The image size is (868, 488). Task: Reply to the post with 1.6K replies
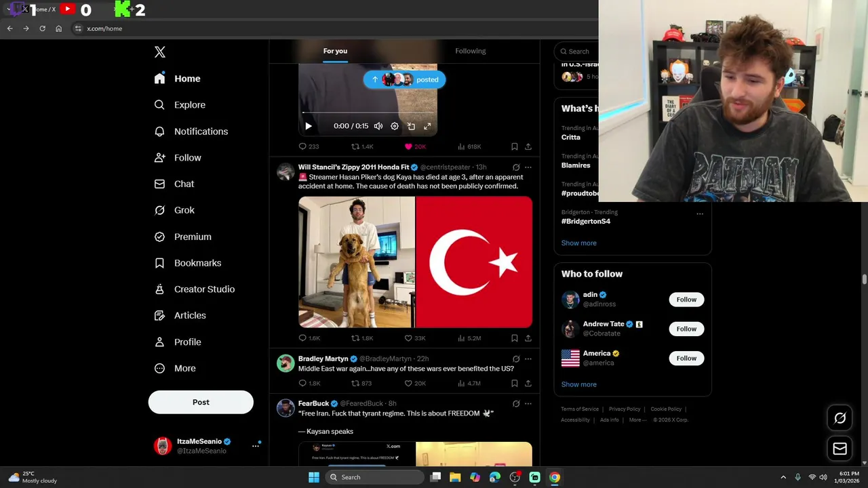[309, 338]
